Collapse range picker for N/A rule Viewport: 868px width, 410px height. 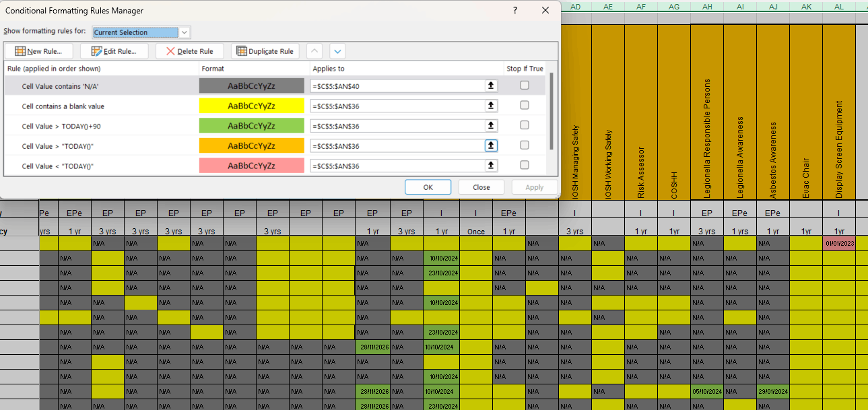click(x=491, y=86)
